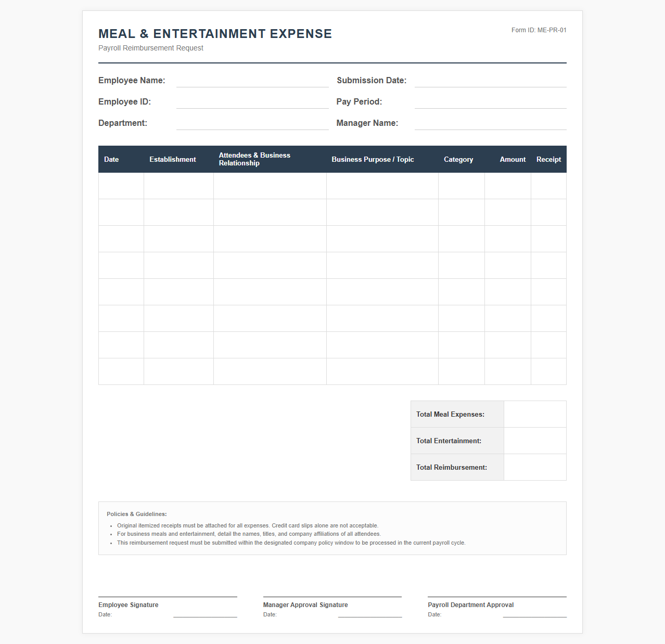Click the Total Reimbursement value cell
Screen dimensions: 665x644
[x=535, y=467]
